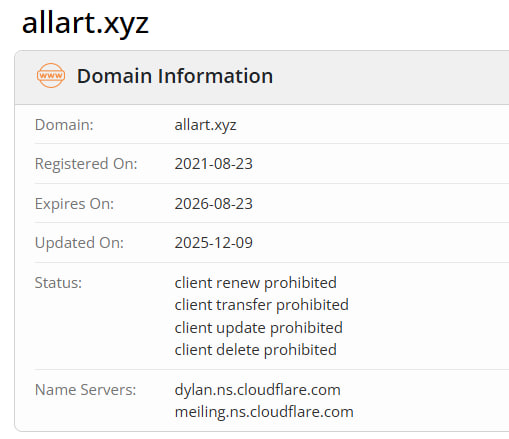Viewport: 509px width, 439px height.
Task: Click the Updated On: label
Action: coord(79,243)
